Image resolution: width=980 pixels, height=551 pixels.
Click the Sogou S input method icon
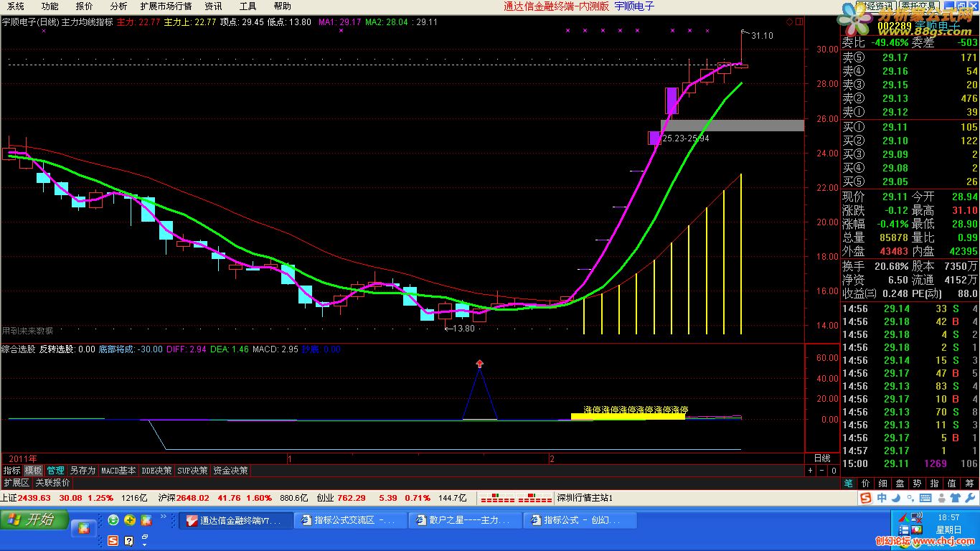tap(865, 497)
